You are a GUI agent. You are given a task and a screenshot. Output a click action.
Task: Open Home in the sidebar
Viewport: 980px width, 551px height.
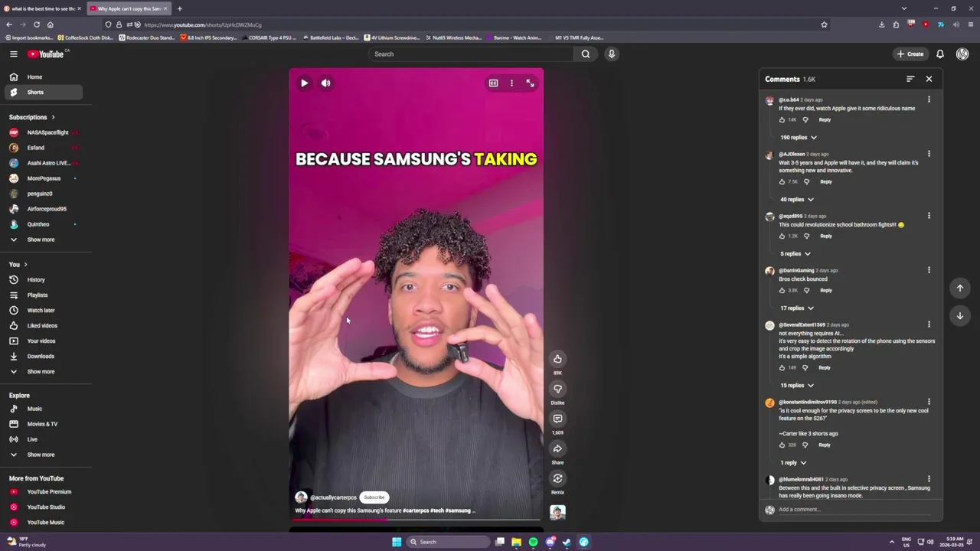44,77
